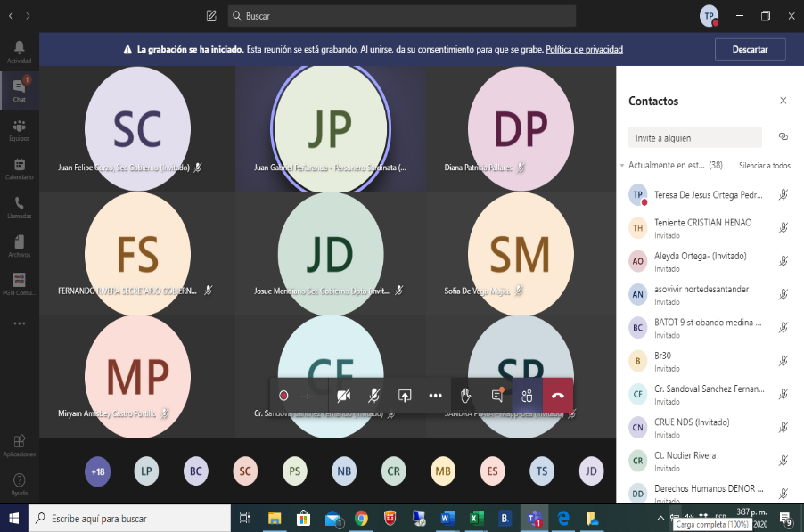Screen dimensions: 804x532
Task: Open the Política de privacidad link
Action: click(x=584, y=50)
